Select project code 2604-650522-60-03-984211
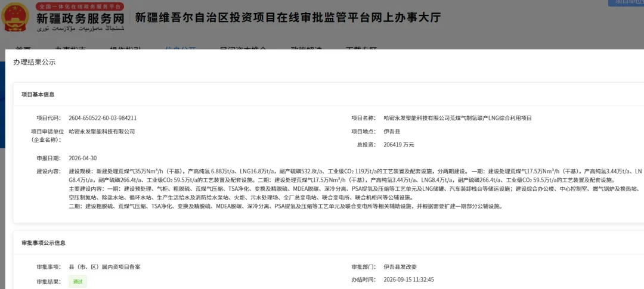The width and height of the screenshot is (644, 289). coord(103,118)
